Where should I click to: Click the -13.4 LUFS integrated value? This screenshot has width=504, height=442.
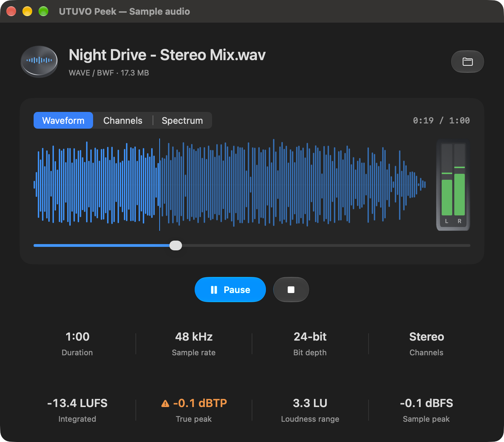pyautogui.click(x=77, y=403)
